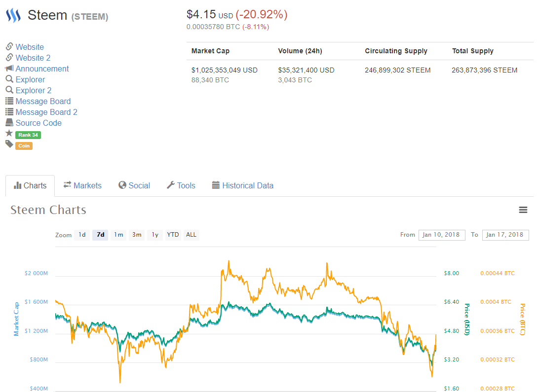Set chart zoom to 1d

[82, 235]
